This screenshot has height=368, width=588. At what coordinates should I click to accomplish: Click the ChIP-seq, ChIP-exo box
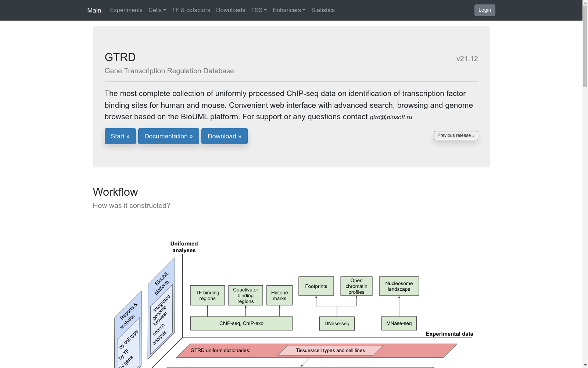[241, 323]
